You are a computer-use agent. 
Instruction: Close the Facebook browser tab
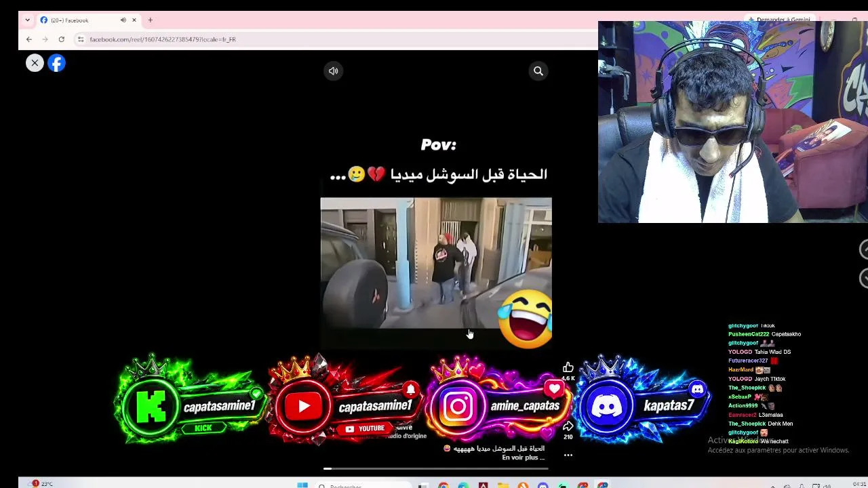(134, 20)
